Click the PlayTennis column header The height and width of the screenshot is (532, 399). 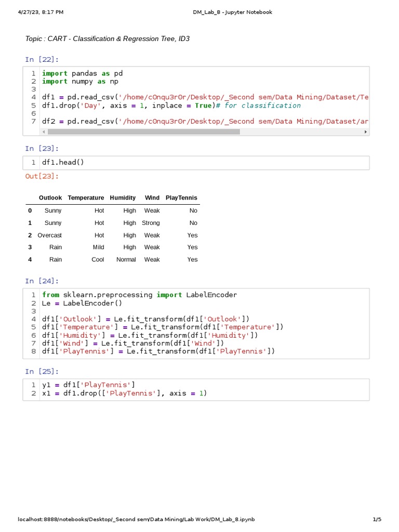point(181,198)
